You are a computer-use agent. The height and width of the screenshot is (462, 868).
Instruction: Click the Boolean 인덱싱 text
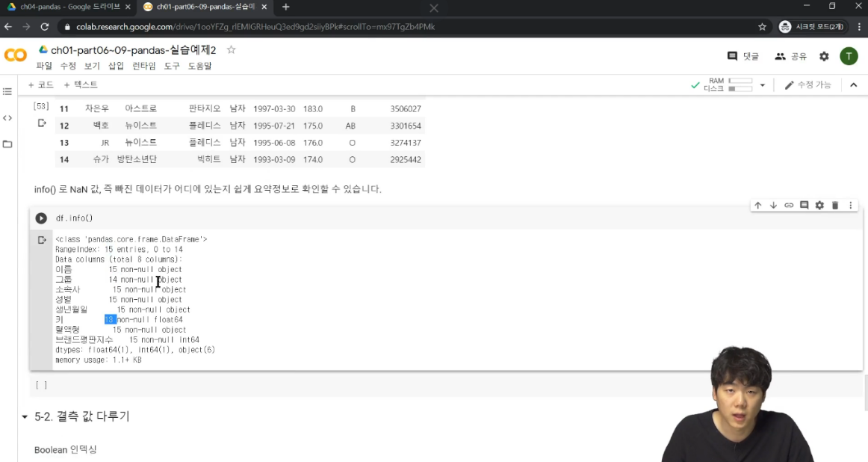pos(65,450)
